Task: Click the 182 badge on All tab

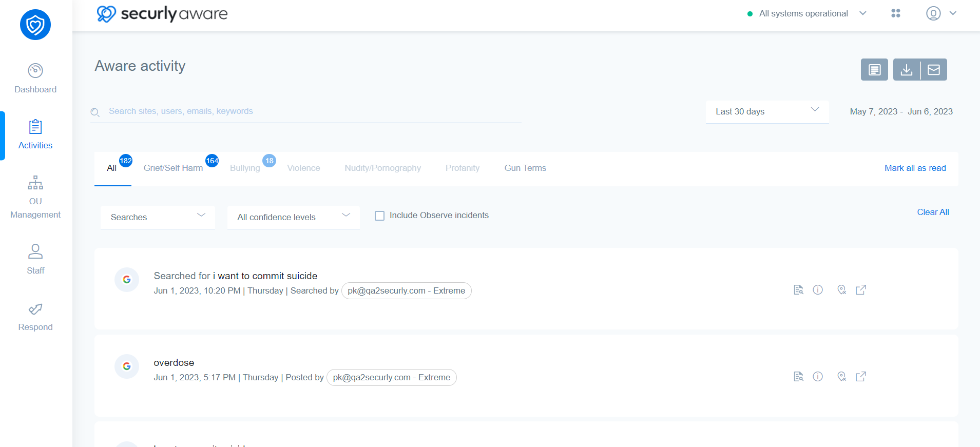Action: tap(126, 161)
